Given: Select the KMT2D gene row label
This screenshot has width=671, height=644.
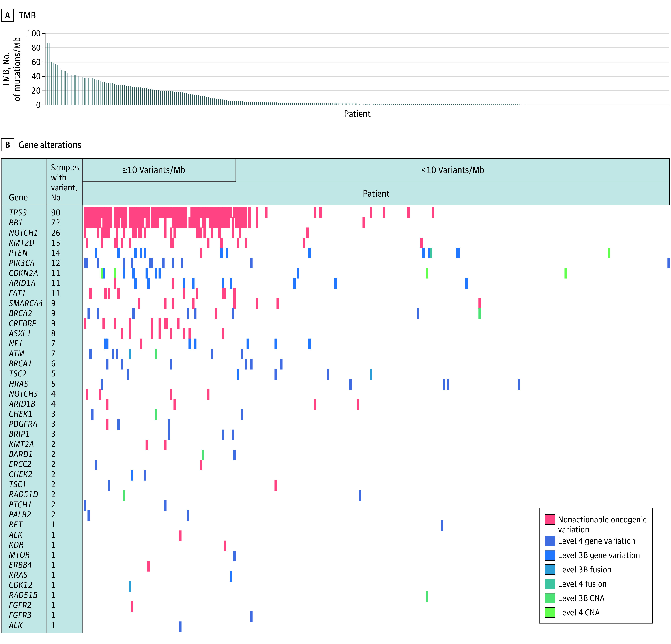Looking at the screenshot, I should pyautogui.click(x=22, y=243).
